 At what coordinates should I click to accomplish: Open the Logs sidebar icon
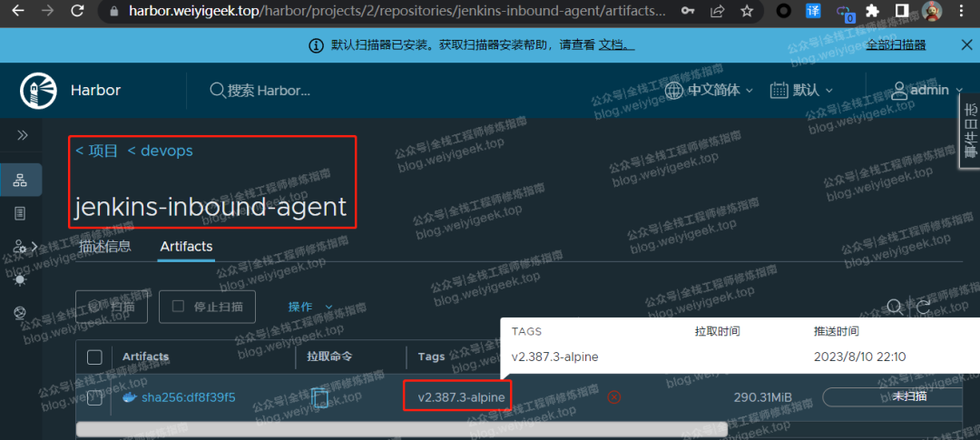coord(20,214)
